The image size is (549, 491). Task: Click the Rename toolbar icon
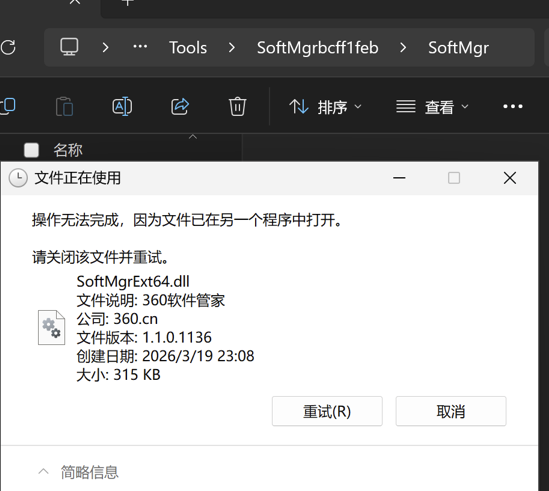tap(122, 106)
